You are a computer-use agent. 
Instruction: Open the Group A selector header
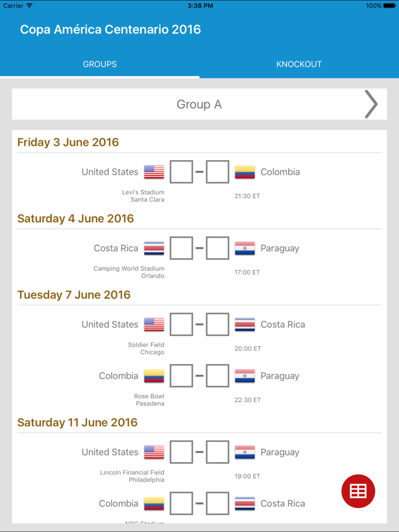click(199, 104)
